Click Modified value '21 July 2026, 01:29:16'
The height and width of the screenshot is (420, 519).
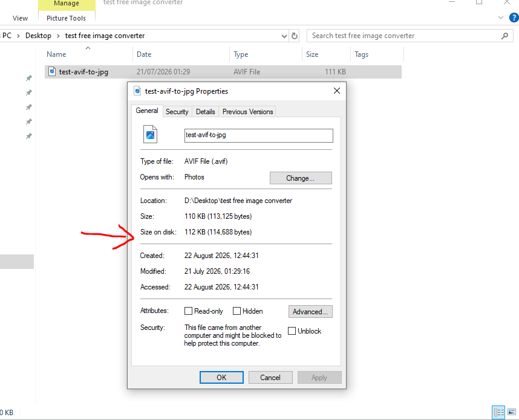[217, 271]
